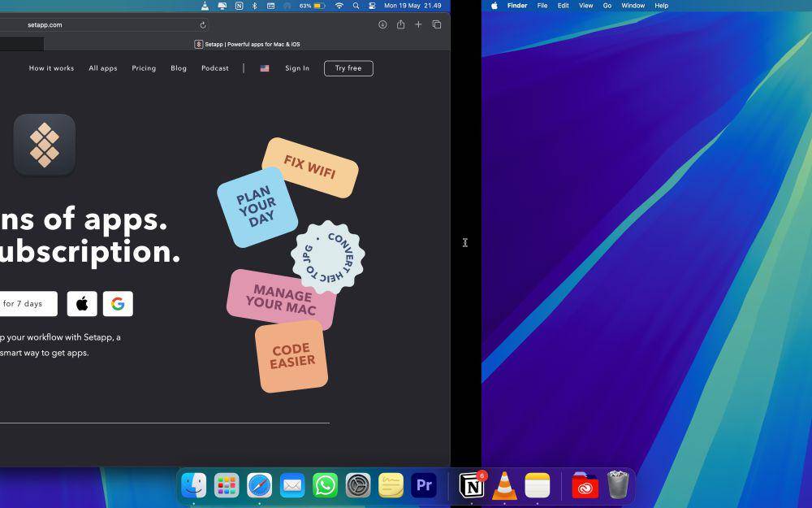Open Control Center from the menu bar

tap(372, 6)
